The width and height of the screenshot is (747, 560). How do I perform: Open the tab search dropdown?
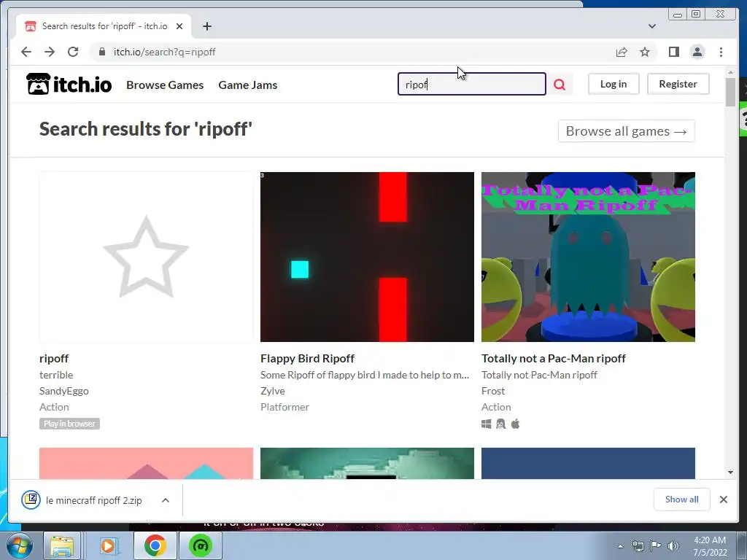651,26
